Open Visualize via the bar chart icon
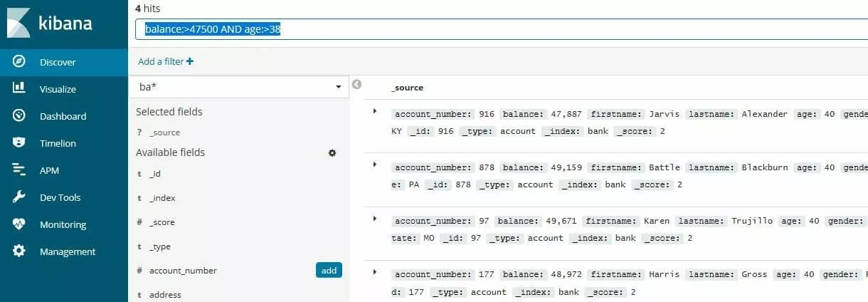 pos(19,88)
